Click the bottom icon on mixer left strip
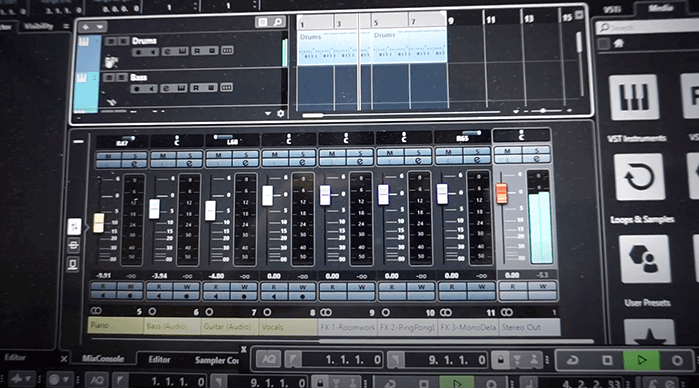This screenshot has width=699, height=389. coord(73,265)
